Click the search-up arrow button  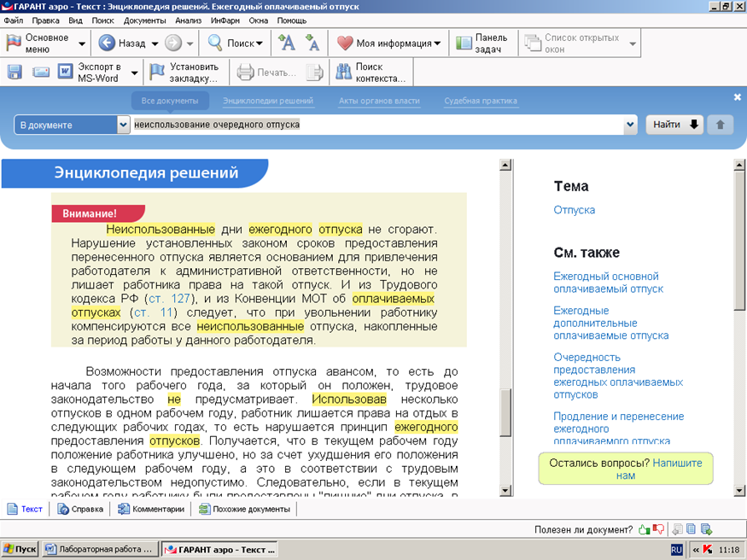[720, 125]
